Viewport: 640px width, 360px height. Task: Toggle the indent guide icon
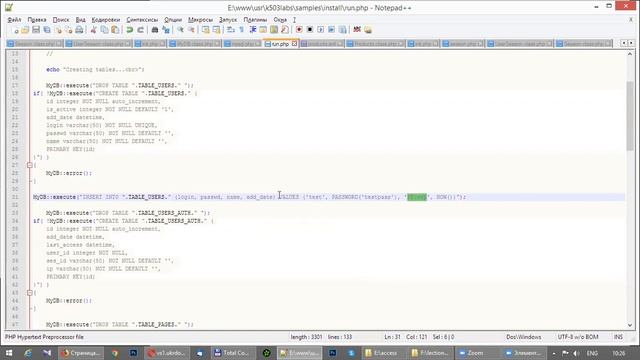pyautogui.click(x=253, y=30)
